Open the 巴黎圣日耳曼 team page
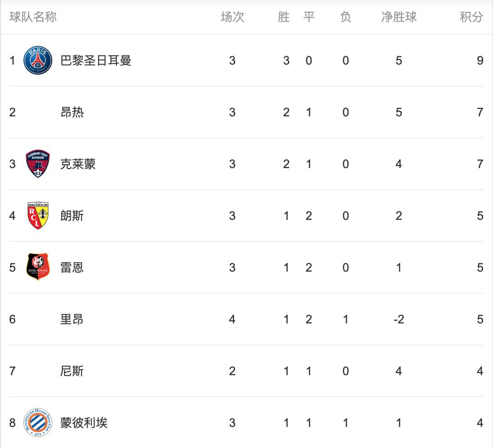Image resolution: width=493 pixels, height=448 pixels. pyautogui.click(x=96, y=60)
